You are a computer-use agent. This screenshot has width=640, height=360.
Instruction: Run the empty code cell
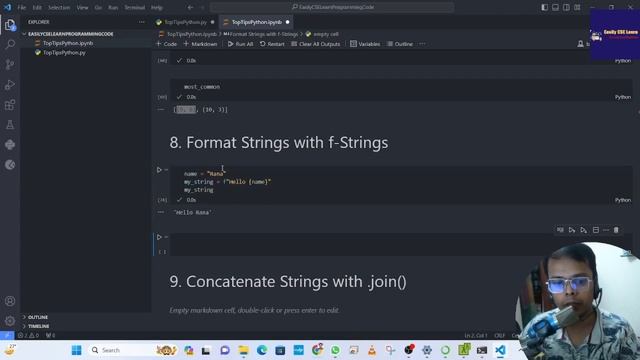(159, 237)
